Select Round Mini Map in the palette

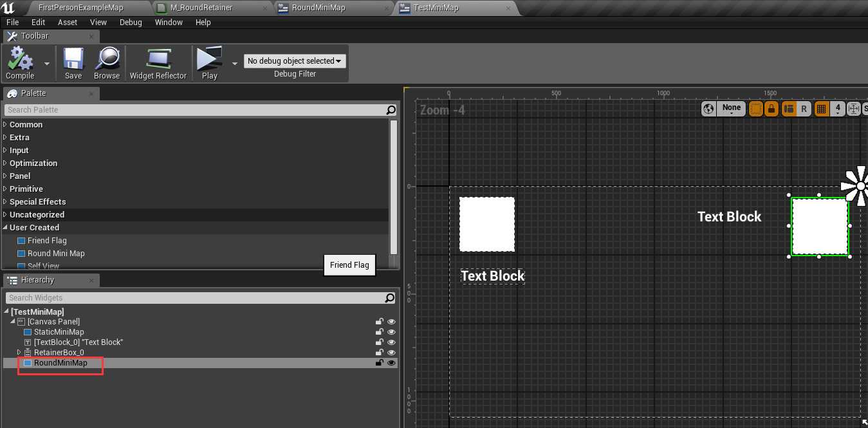[x=56, y=254]
